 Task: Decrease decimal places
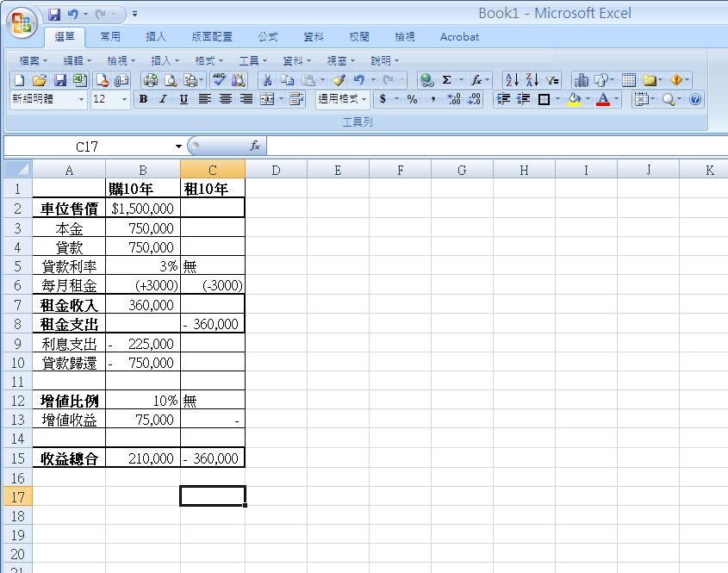474,99
